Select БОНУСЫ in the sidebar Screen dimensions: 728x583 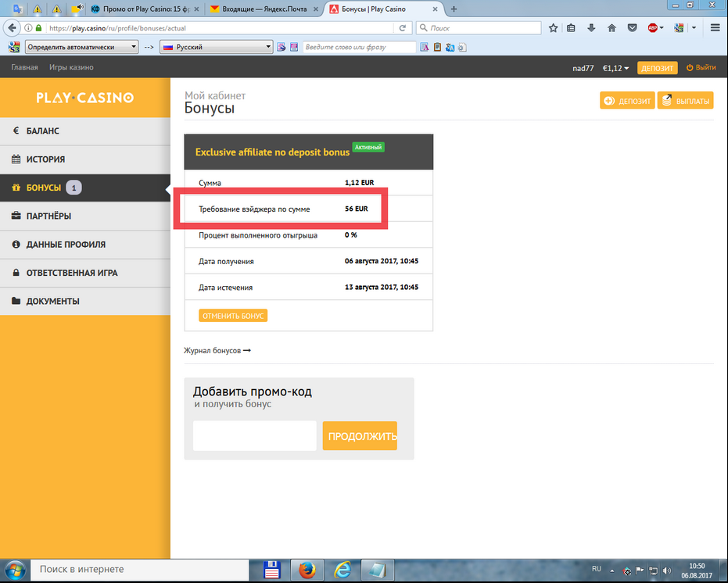(x=85, y=188)
